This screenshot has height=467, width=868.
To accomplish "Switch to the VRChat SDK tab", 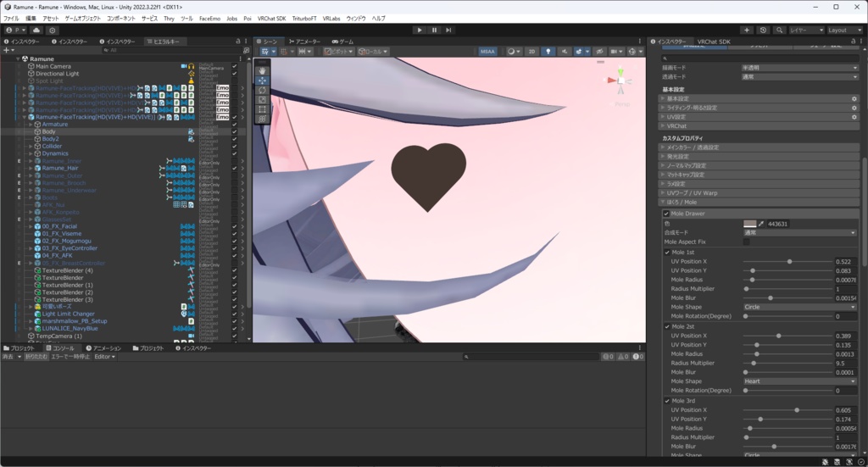I will point(714,42).
